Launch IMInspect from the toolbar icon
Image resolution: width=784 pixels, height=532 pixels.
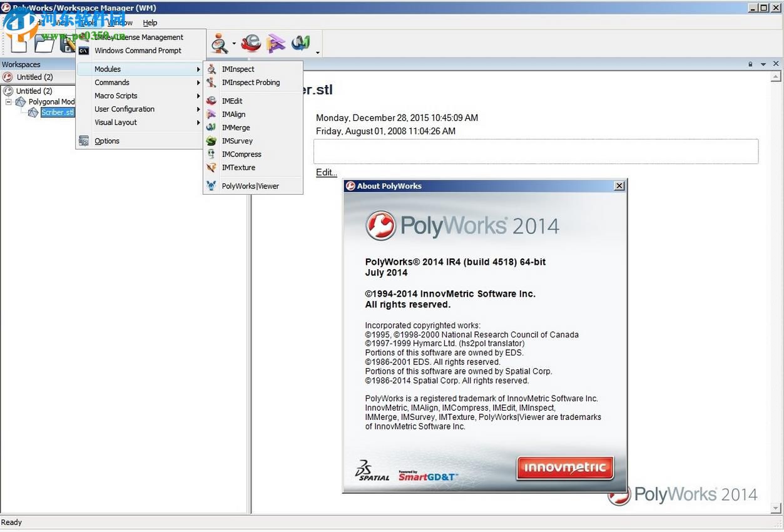[x=220, y=43]
